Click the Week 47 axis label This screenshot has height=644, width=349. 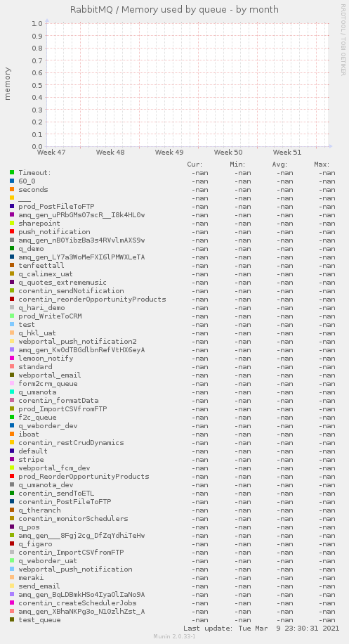click(x=51, y=153)
